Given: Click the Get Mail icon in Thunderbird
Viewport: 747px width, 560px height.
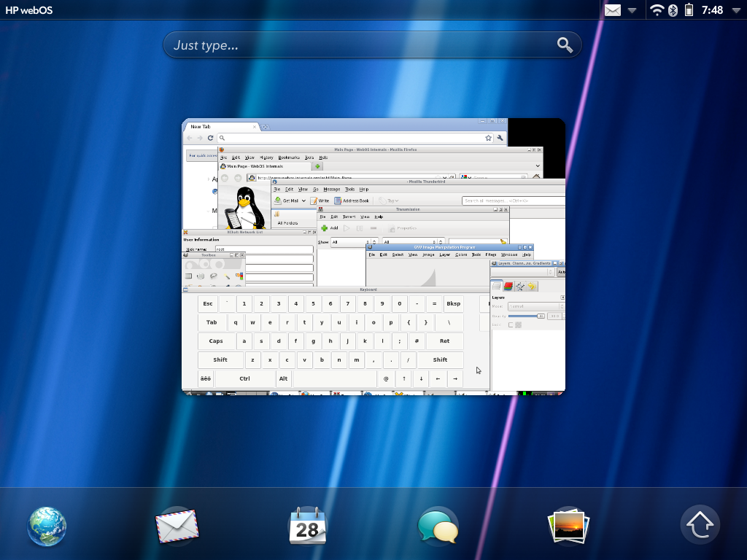Looking at the screenshot, I should [278, 201].
